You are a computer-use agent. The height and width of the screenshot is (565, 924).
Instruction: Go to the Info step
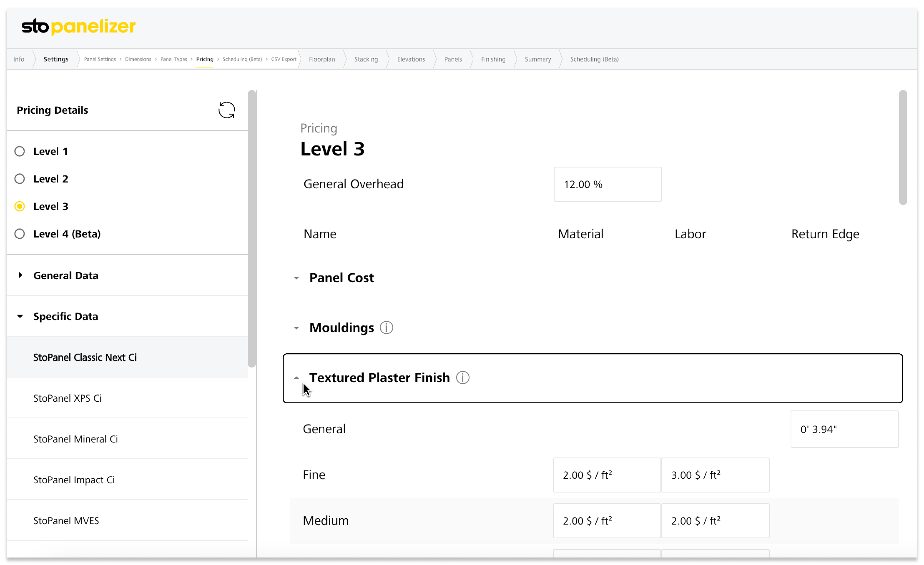[19, 59]
